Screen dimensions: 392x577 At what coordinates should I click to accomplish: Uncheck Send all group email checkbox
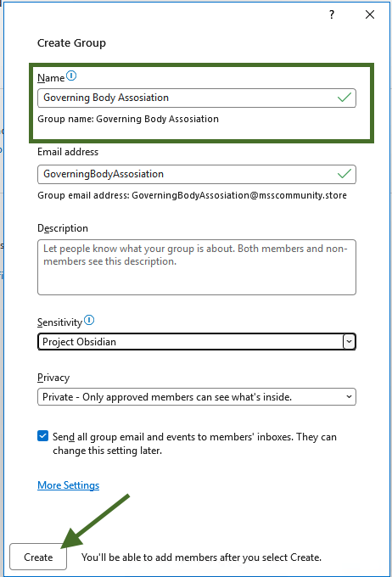point(42,436)
